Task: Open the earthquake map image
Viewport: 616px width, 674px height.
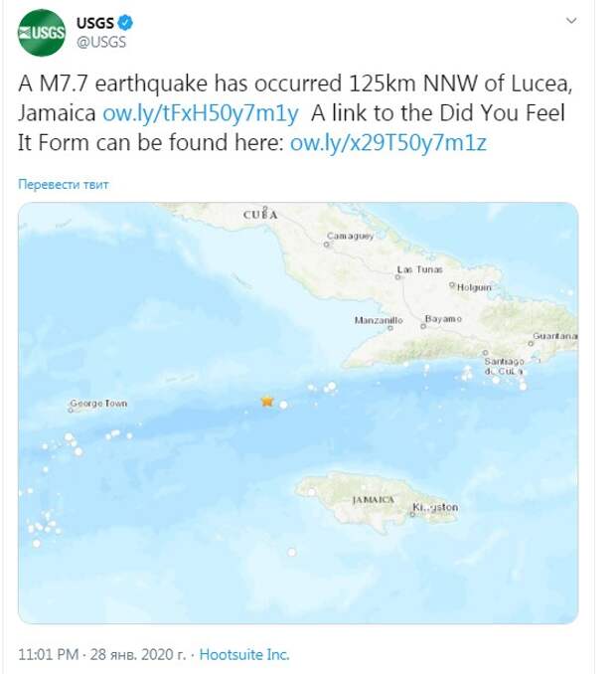Action: point(298,413)
